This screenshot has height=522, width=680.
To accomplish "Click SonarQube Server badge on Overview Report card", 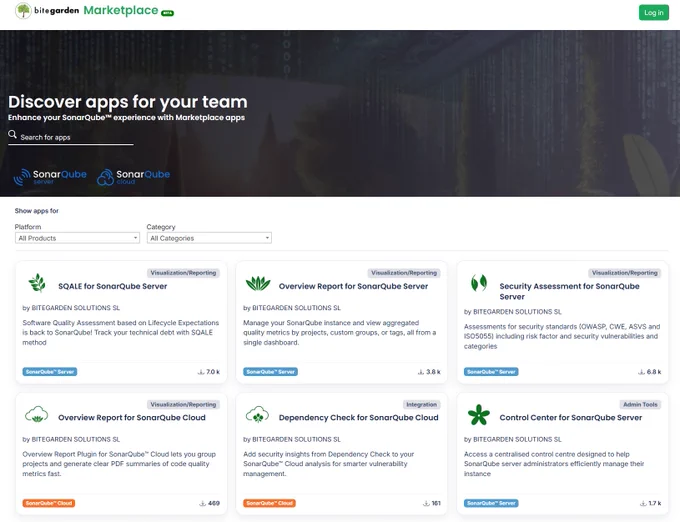I will tap(271, 372).
